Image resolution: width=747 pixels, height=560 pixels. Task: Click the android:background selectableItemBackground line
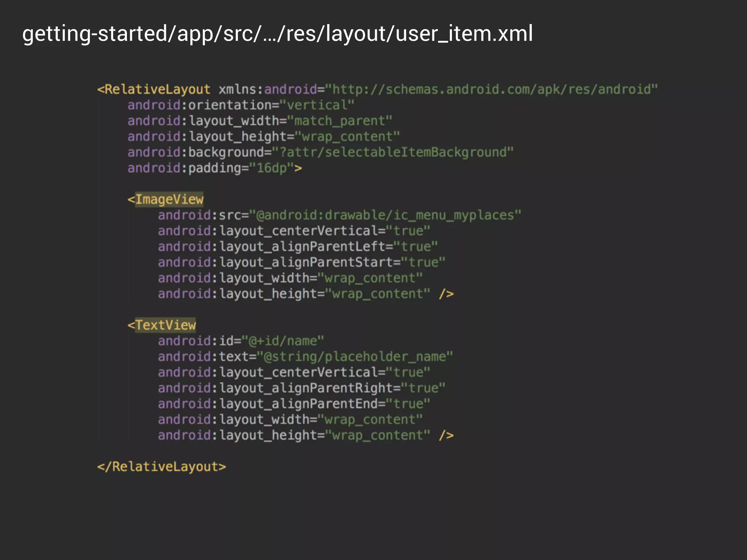[x=321, y=152]
